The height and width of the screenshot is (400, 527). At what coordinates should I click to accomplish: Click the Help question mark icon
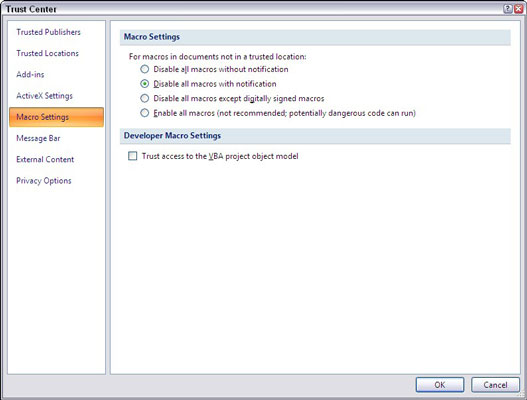pyautogui.click(x=508, y=9)
